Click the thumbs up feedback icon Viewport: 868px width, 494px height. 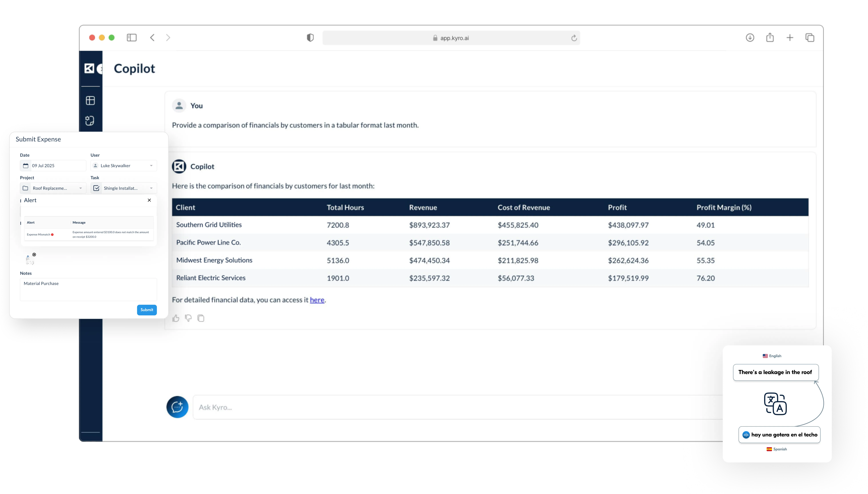[x=176, y=318]
